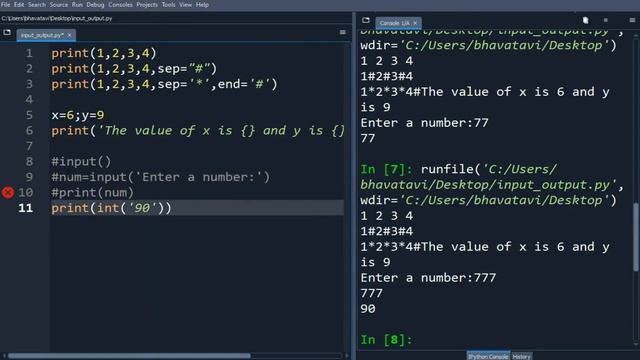Click the editor horizontal scrollbar thumb
This screenshot has height=360, width=640.
[x=129, y=356]
